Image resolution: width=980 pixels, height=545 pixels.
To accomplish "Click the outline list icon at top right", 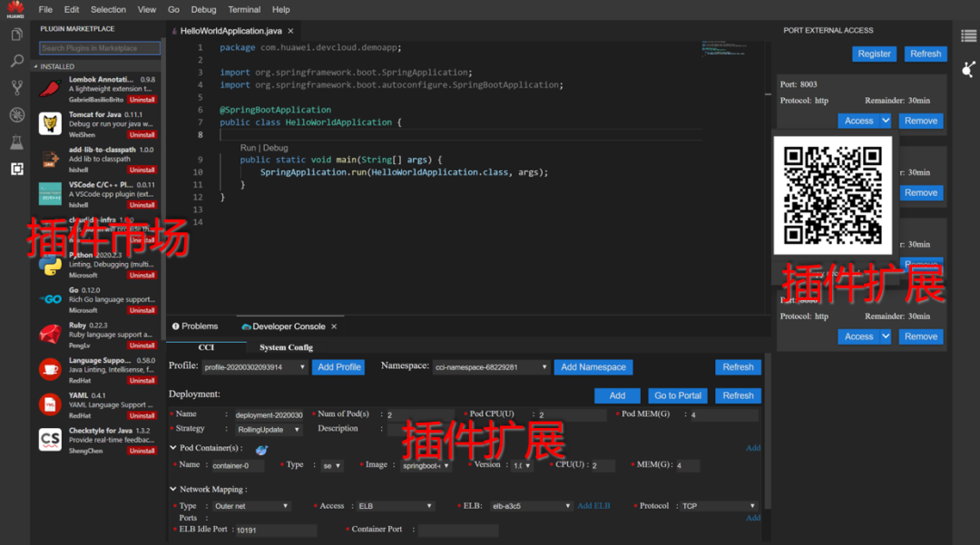I will [968, 35].
